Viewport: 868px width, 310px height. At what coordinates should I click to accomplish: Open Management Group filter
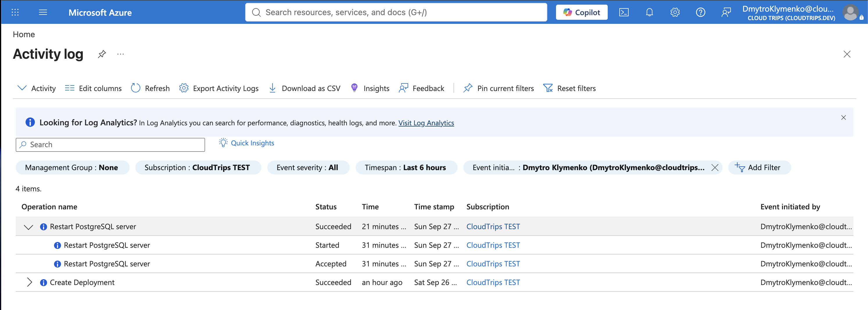pos(72,168)
